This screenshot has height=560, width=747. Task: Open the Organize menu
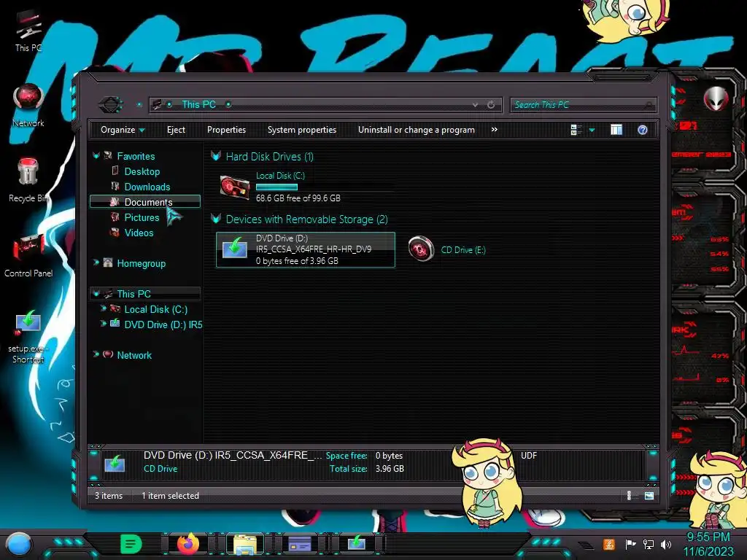click(123, 130)
